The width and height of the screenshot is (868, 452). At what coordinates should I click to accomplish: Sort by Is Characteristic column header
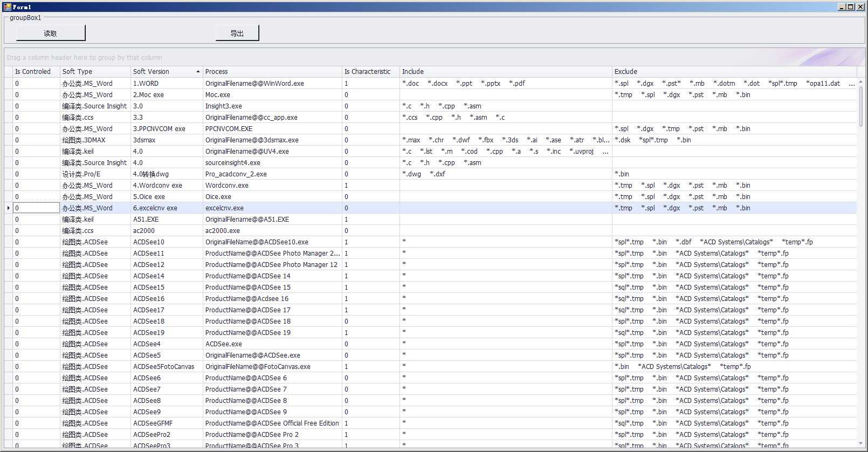(x=370, y=71)
